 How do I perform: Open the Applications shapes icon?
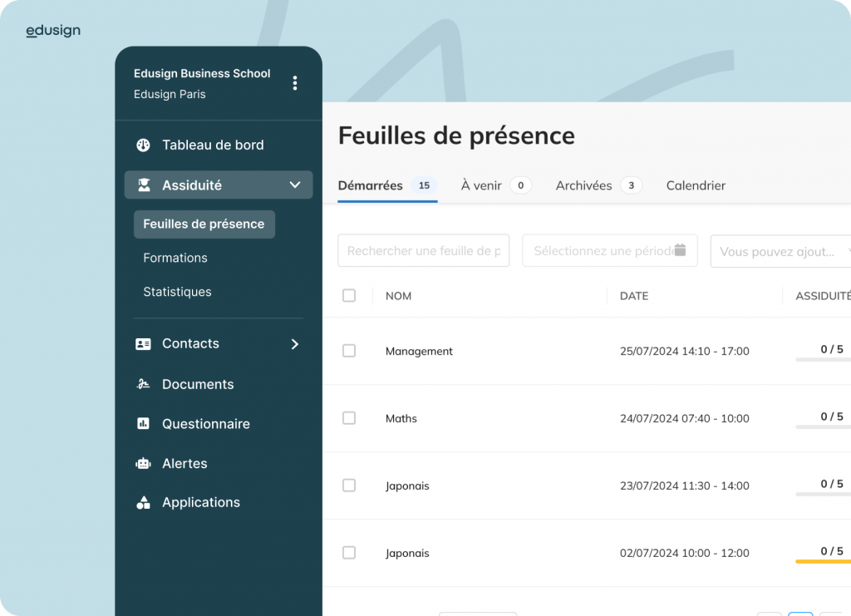[x=143, y=503]
